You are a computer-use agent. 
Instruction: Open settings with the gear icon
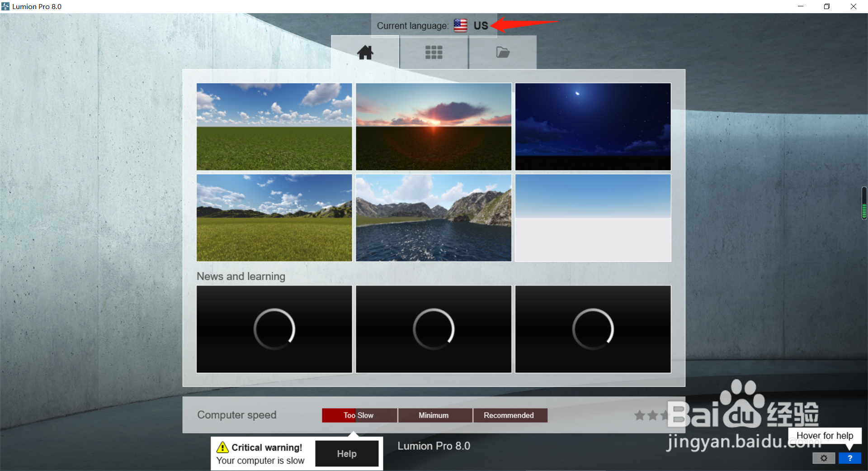pyautogui.click(x=824, y=458)
